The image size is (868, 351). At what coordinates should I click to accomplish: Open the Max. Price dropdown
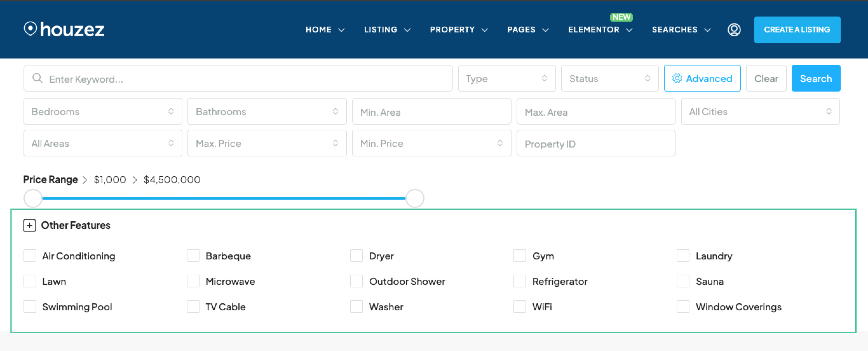[267, 143]
